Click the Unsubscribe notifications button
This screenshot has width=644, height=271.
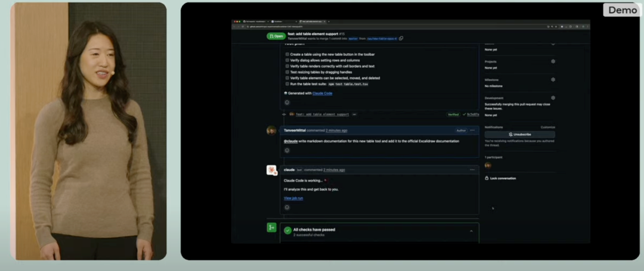click(x=519, y=135)
